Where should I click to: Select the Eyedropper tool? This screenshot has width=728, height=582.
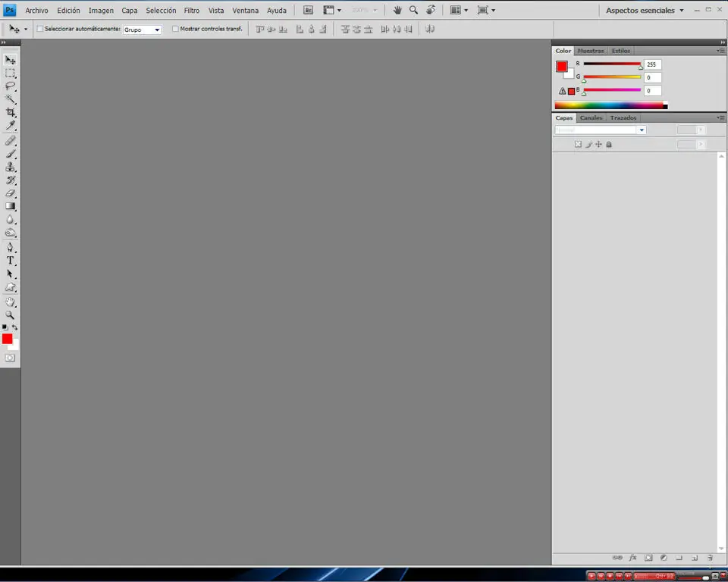10,125
